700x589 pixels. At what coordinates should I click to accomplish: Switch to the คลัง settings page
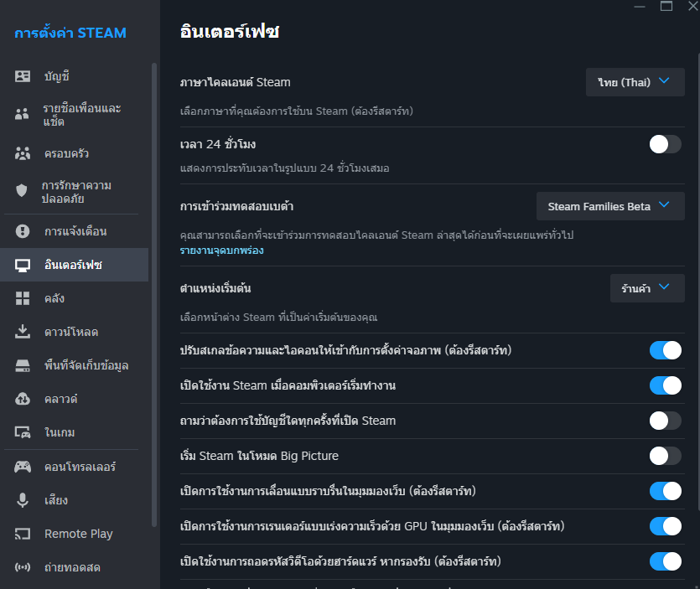click(x=74, y=298)
